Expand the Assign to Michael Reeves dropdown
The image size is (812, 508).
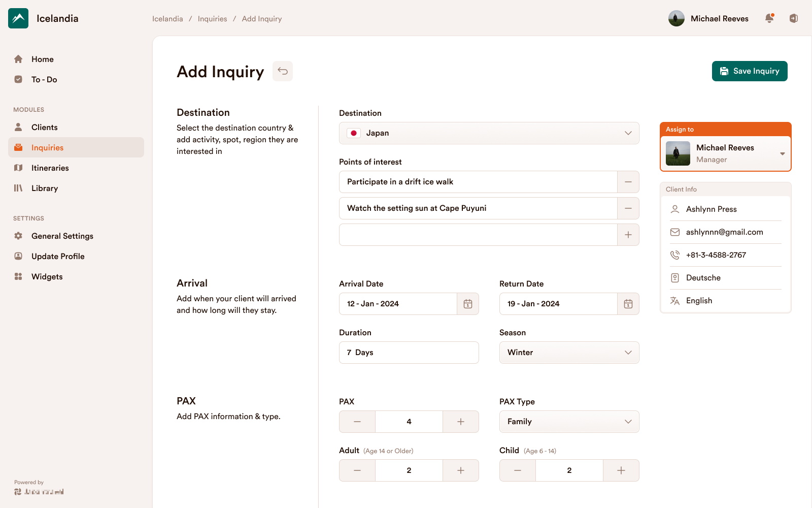click(x=726, y=153)
